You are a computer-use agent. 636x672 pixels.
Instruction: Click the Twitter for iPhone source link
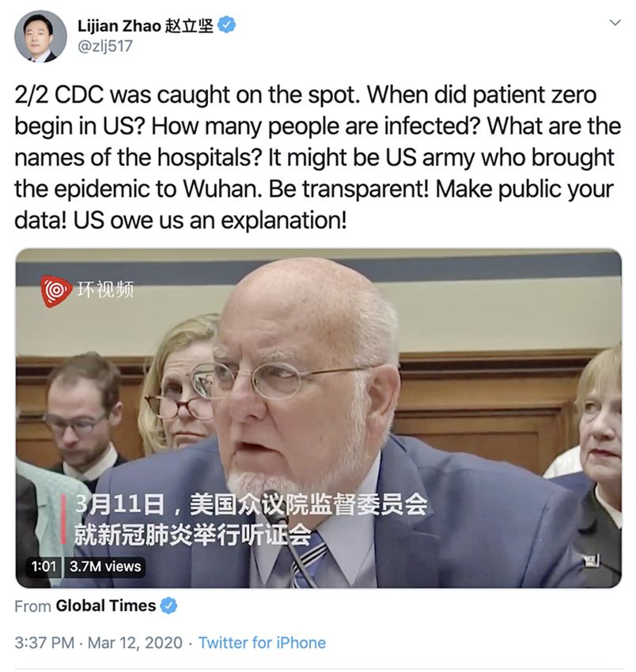(262, 643)
